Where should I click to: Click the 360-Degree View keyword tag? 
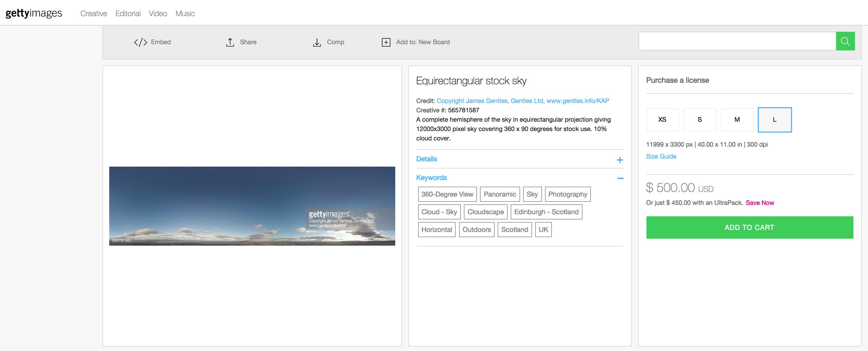(447, 194)
